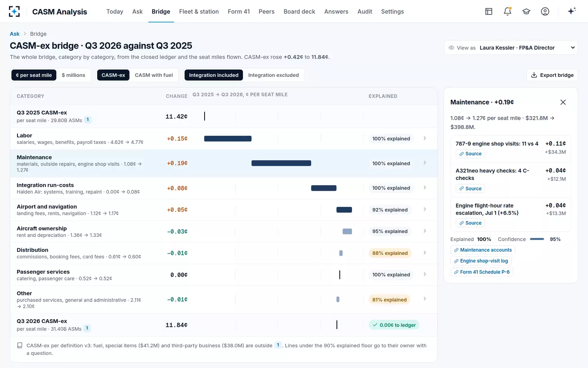This screenshot has height=368, width=588.
Task: Click the footnote badge in the CASM-ex definition note
Action: pyautogui.click(x=278, y=345)
